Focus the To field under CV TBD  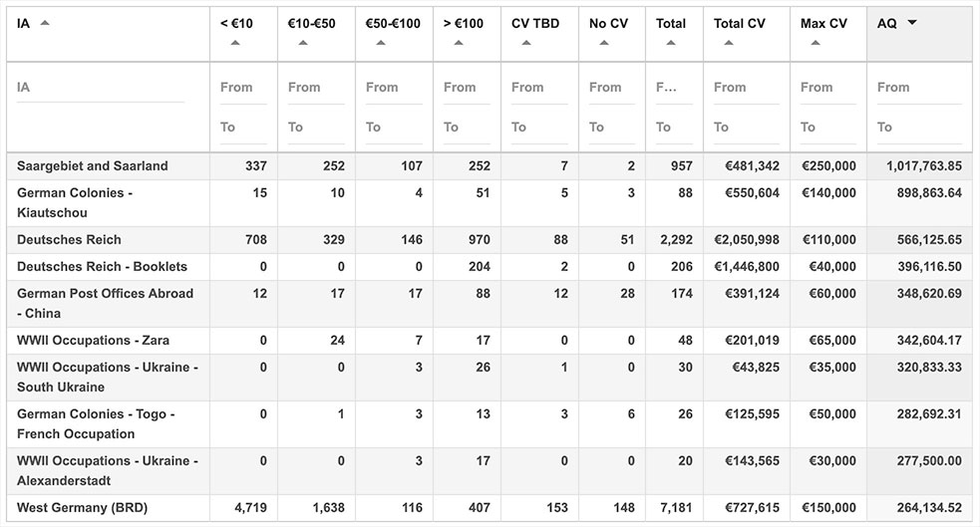tap(538, 128)
